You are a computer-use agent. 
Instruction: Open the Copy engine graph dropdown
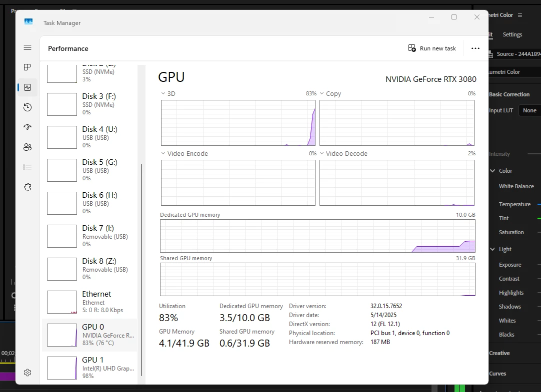click(x=322, y=93)
